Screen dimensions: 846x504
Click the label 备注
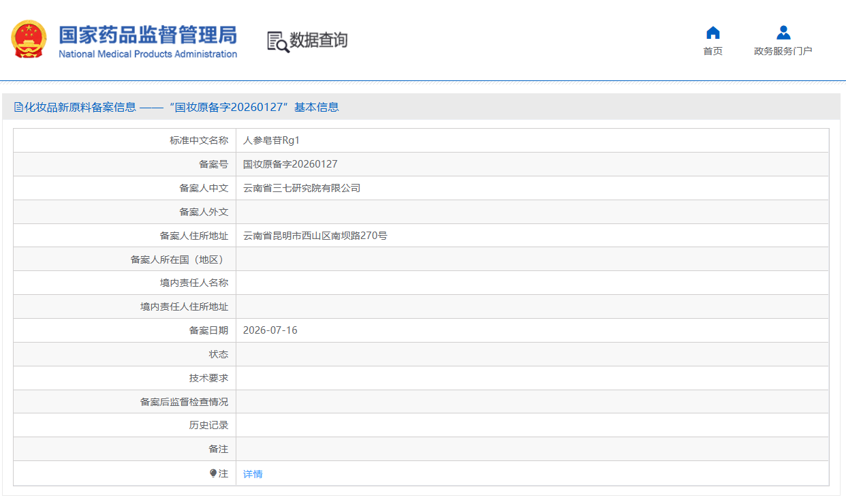219,449
